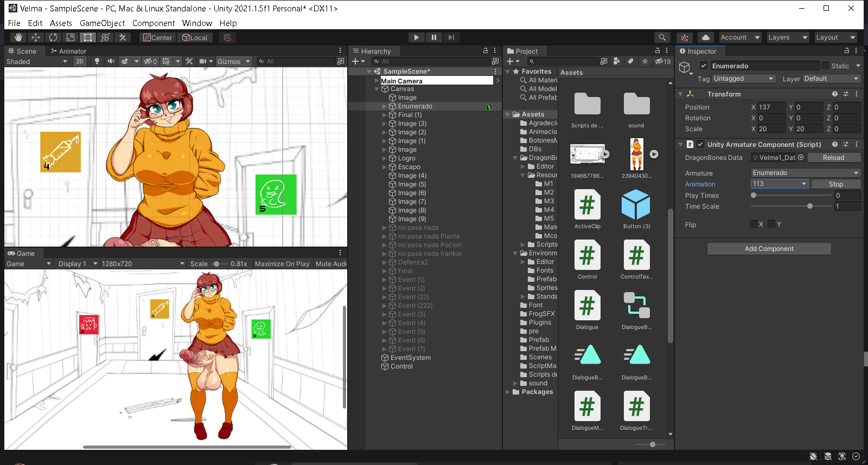Image resolution: width=868 pixels, height=465 pixels.
Task: Enable the Static checkbox
Action: click(826, 66)
